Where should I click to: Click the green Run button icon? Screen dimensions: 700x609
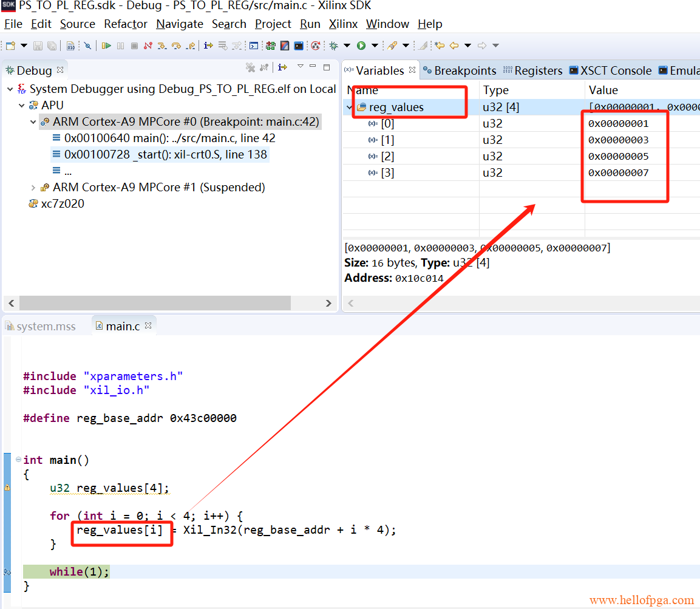point(361,46)
